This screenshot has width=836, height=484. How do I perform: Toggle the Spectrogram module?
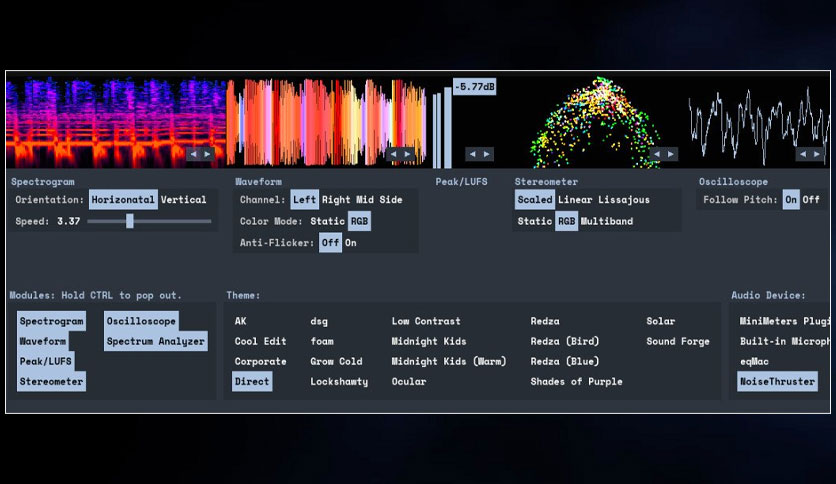[52, 321]
